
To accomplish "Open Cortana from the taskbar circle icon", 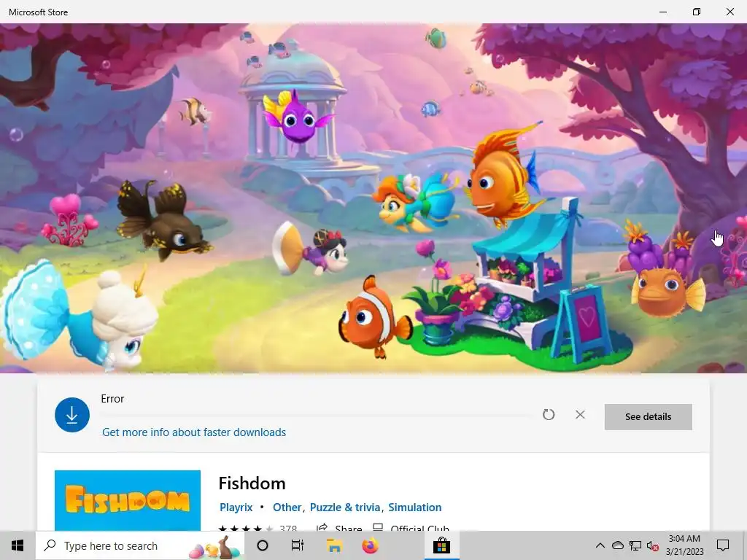I will [x=262, y=545].
